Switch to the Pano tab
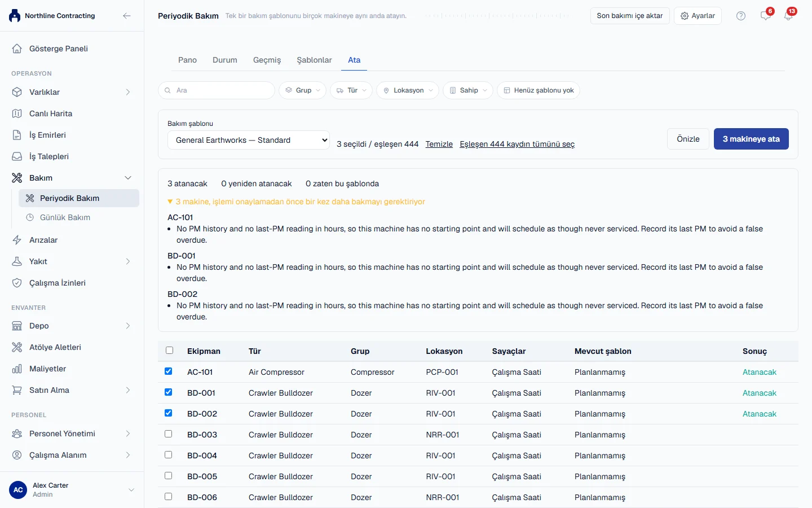Viewport: 812px width, 508px height. (187, 60)
